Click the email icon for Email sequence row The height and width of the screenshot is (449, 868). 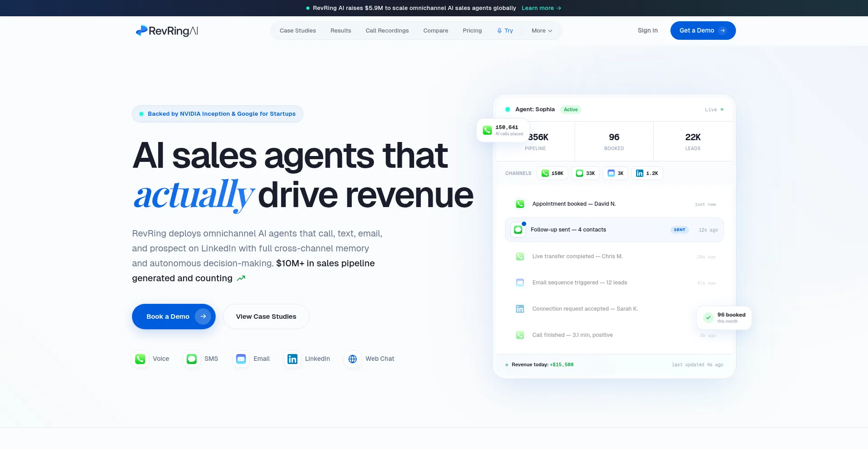(x=520, y=283)
